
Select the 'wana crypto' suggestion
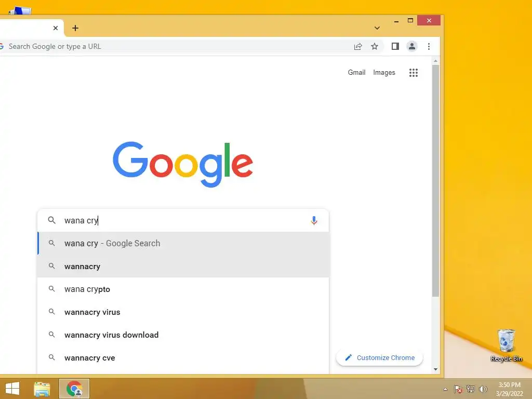tap(183, 289)
